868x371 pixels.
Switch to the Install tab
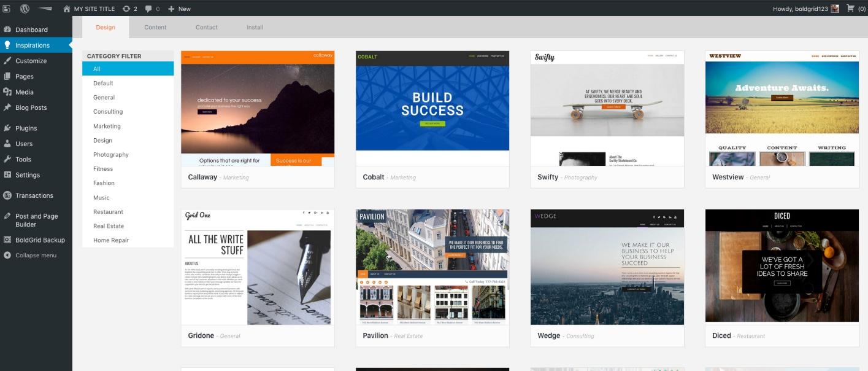(x=255, y=27)
